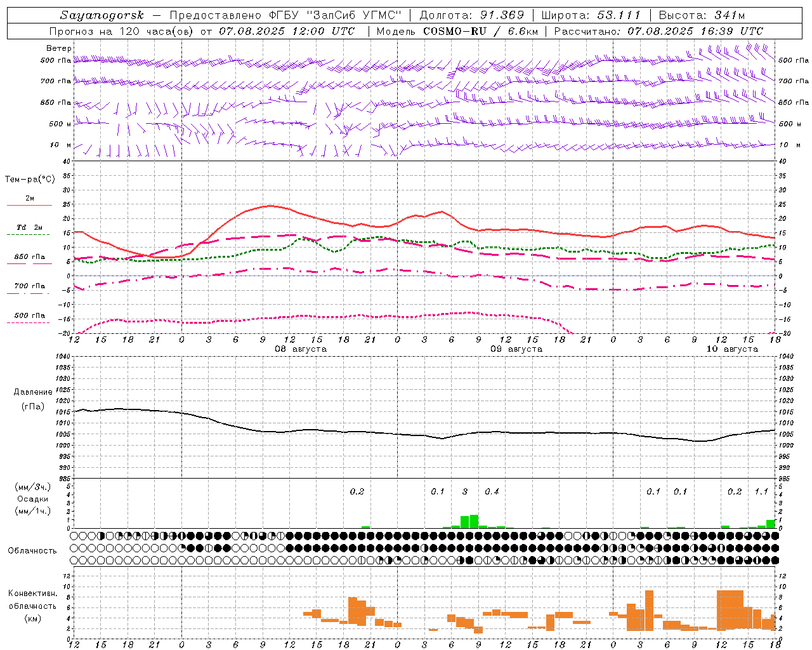812x650 pixels.
Task: Click the '500 гПа' temperature legend entry
Action: point(30,315)
